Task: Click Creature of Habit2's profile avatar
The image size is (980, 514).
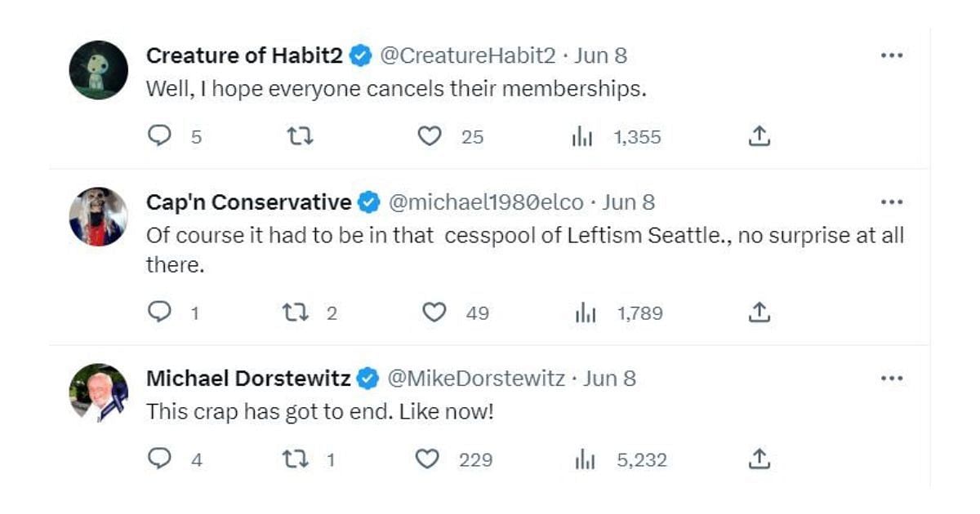Action: click(99, 70)
